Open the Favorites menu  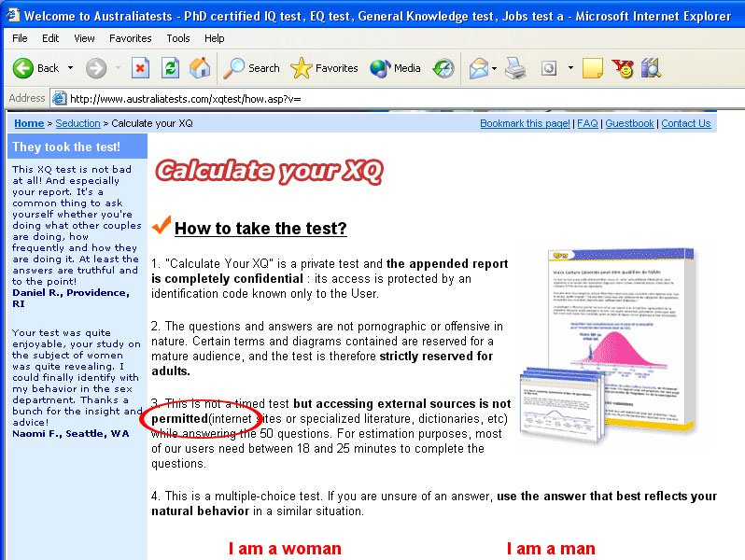point(130,38)
